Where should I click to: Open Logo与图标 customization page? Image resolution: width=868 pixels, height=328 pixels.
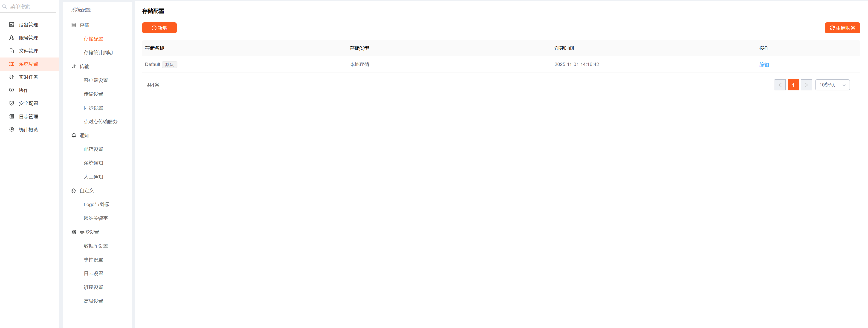[x=96, y=204]
